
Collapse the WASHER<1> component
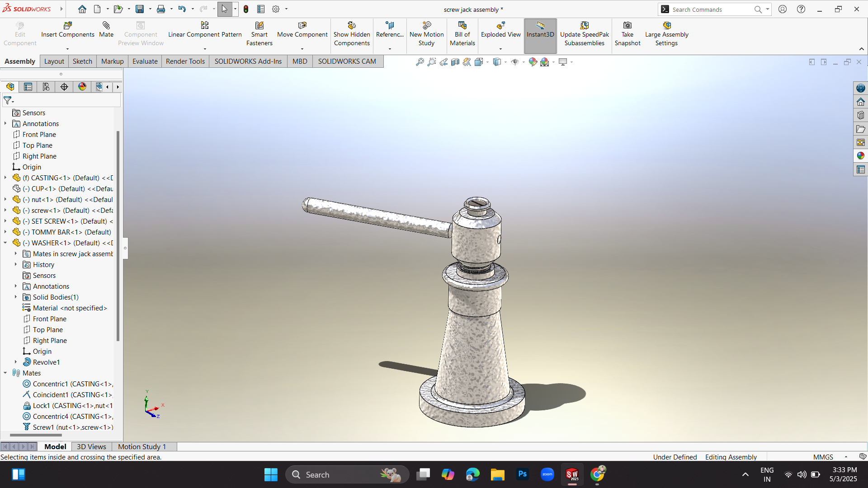[x=5, y=243]
